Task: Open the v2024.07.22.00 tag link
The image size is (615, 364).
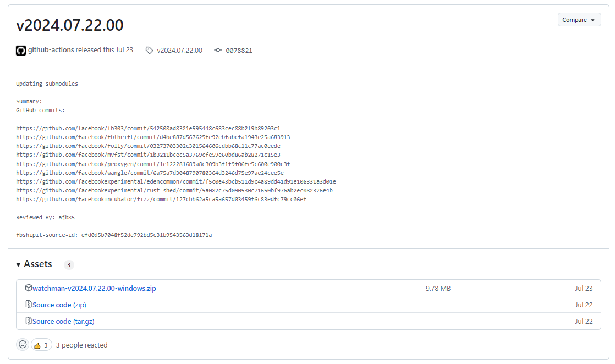Action: [180, 50]
